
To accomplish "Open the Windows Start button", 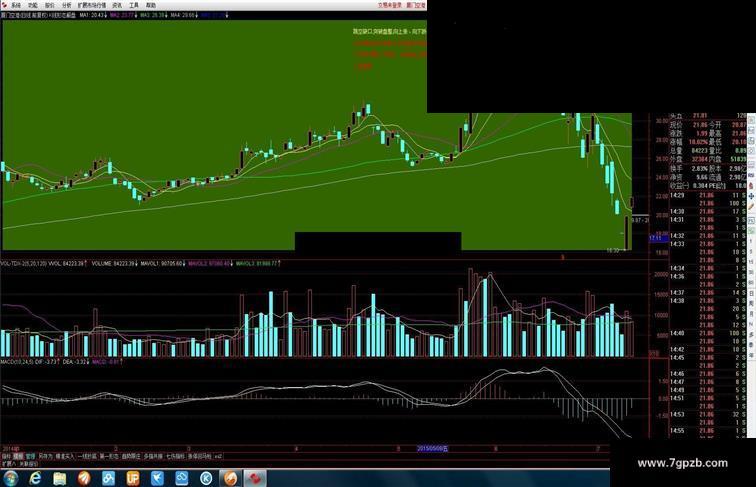I will point(11,478).
